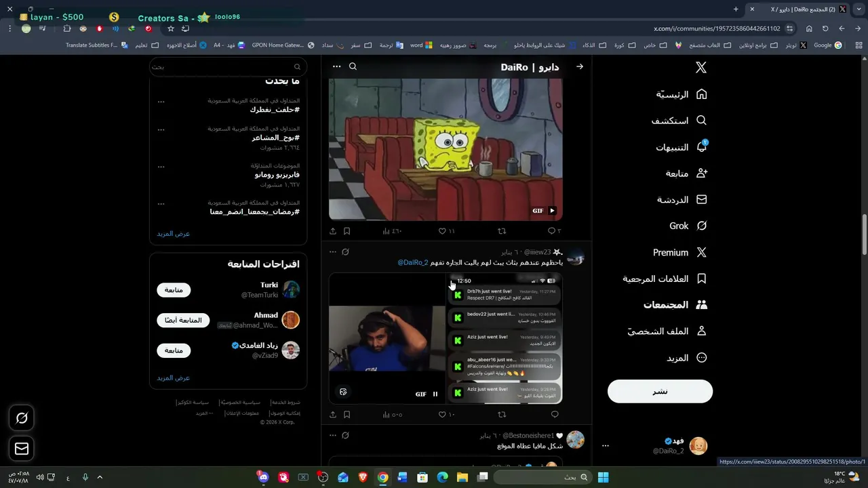The width and height of the screenshot is (868, 488).
Task: Open @DaiRo_2 mention link
Action: coord(412,263)
